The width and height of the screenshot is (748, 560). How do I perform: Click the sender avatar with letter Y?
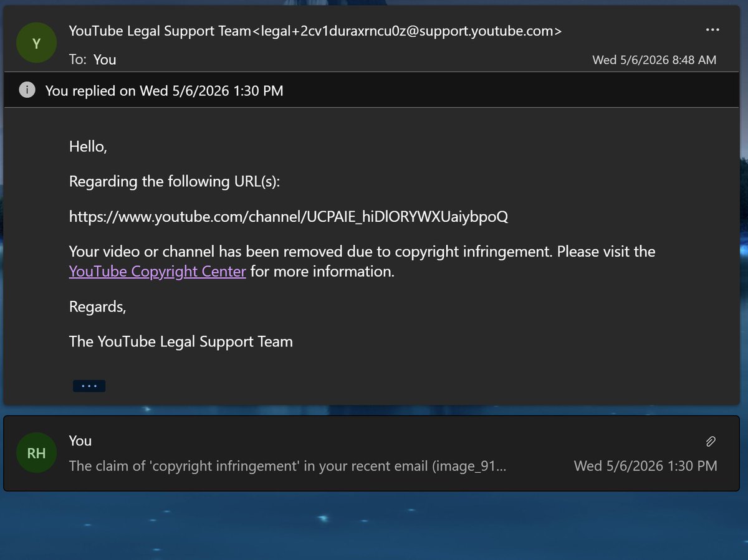click(37, 43)
